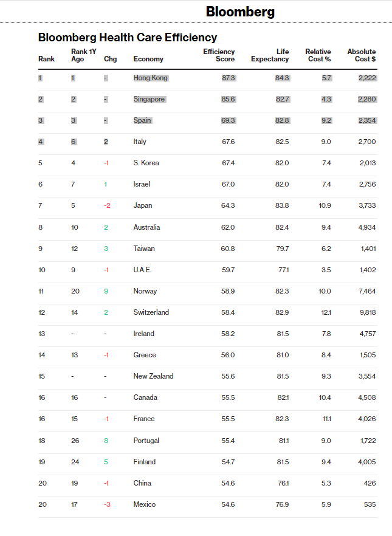
Task: Click the Absolute Cost $ column header
Action: point(361,55)
